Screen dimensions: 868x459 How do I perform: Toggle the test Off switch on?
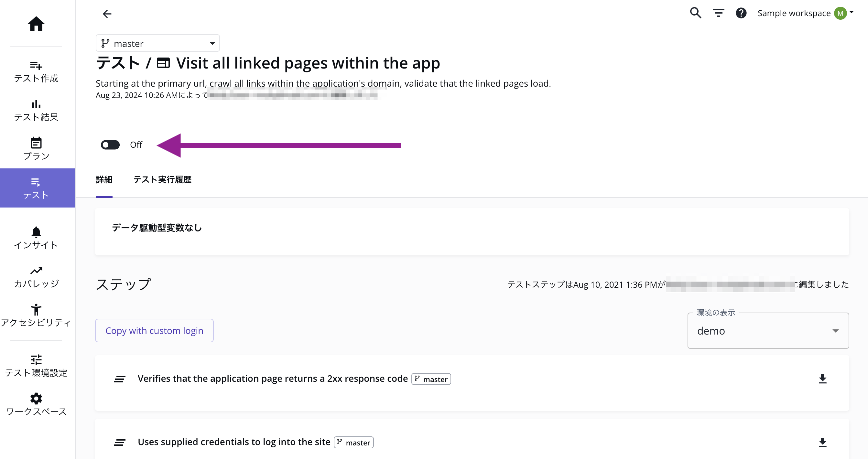tap(110, 145)
